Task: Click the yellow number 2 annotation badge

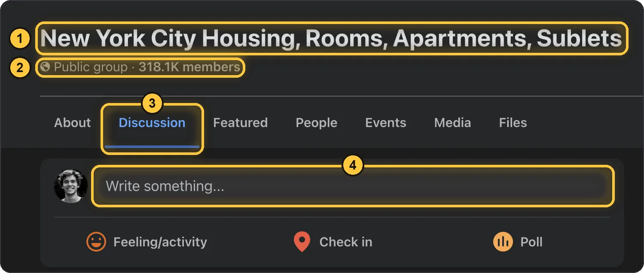Action: coord(19,67)
